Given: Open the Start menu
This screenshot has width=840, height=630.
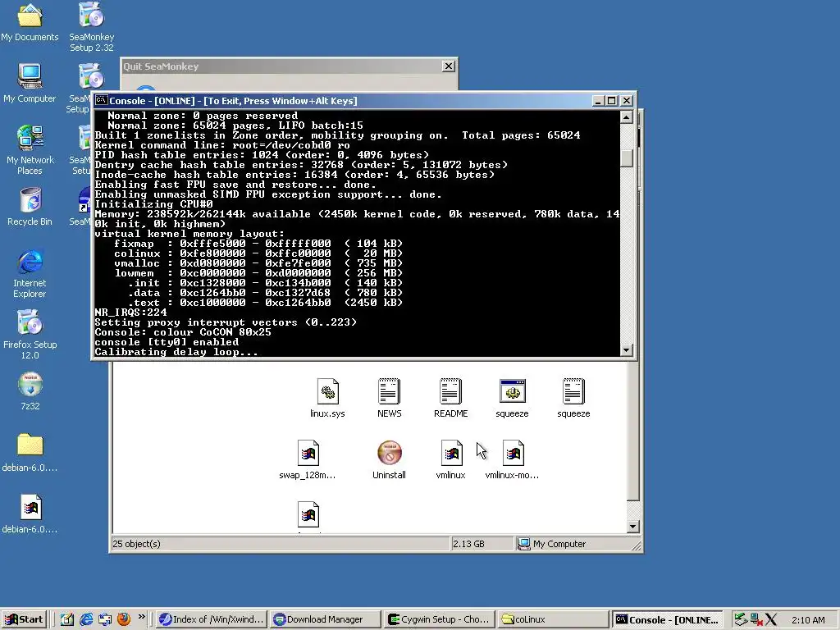Looking at the screenshot, I should point(24,619).
